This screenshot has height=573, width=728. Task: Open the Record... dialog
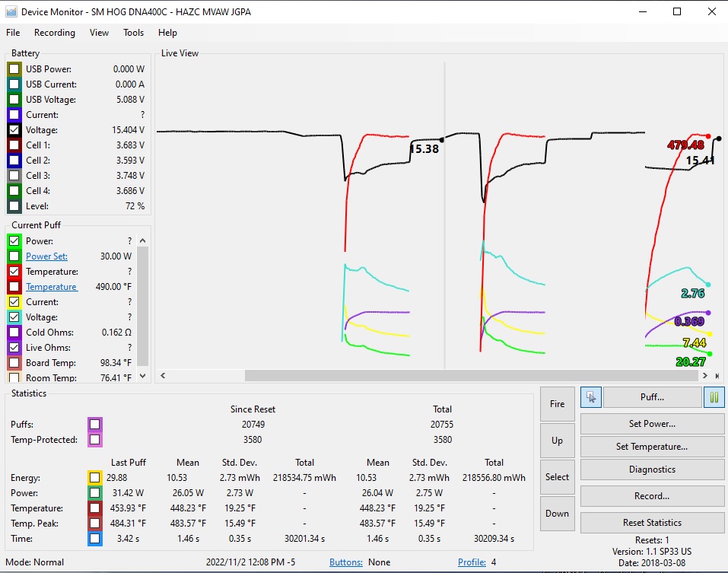tap(652, 496)
